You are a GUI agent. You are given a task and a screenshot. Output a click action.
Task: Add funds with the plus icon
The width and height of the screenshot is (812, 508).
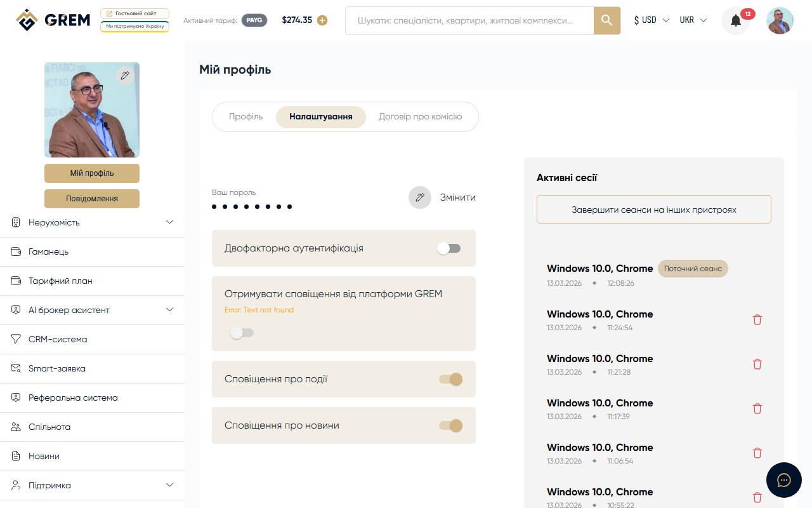pos(322,20)
